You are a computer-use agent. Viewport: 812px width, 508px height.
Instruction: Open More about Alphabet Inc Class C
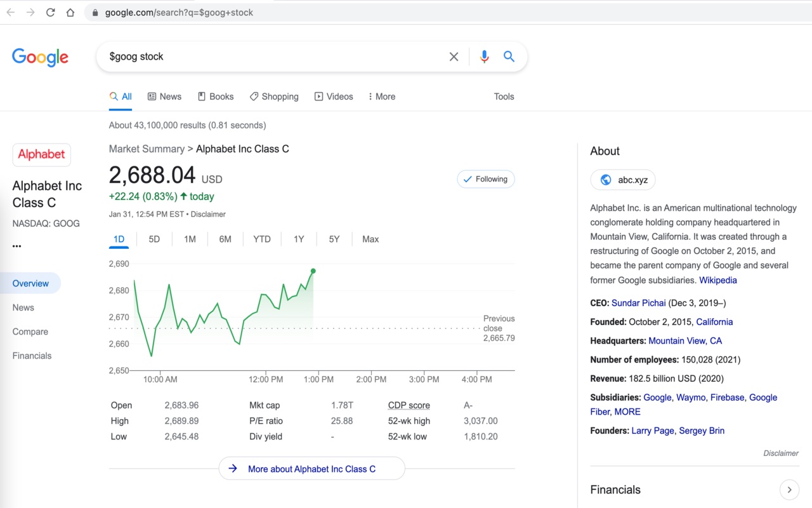tap(311, 469)
